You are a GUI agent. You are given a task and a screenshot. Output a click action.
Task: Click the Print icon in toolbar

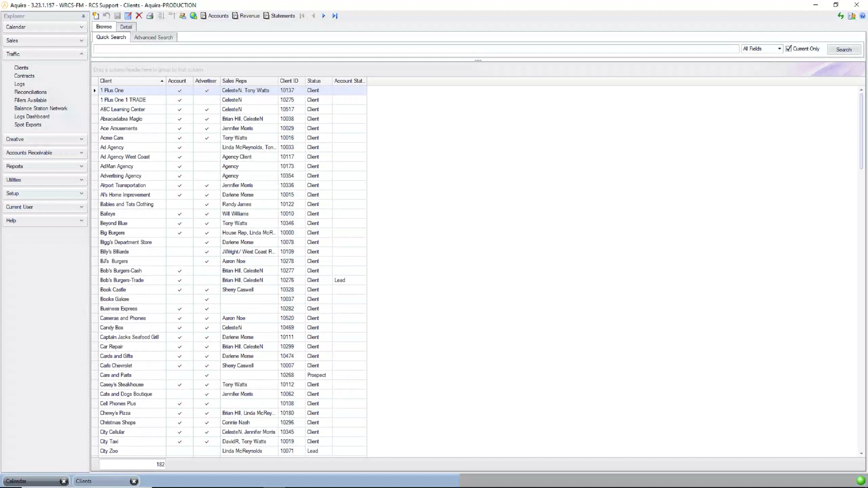150,16
